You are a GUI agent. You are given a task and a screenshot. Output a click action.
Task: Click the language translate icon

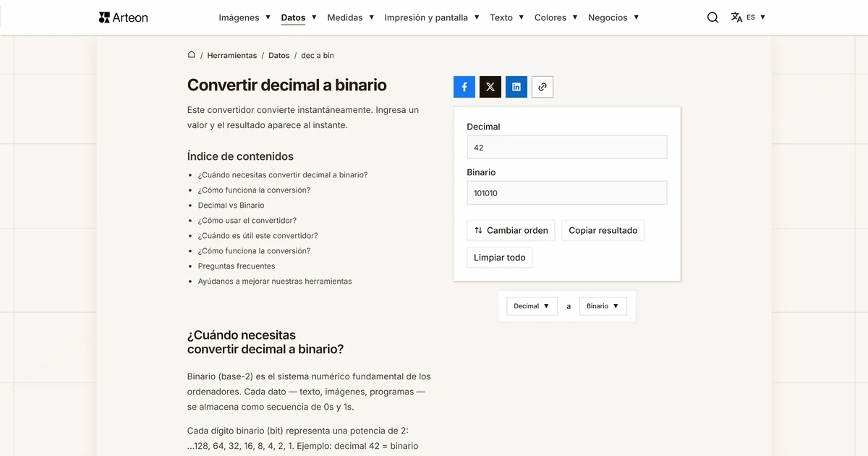coord(736,17)
